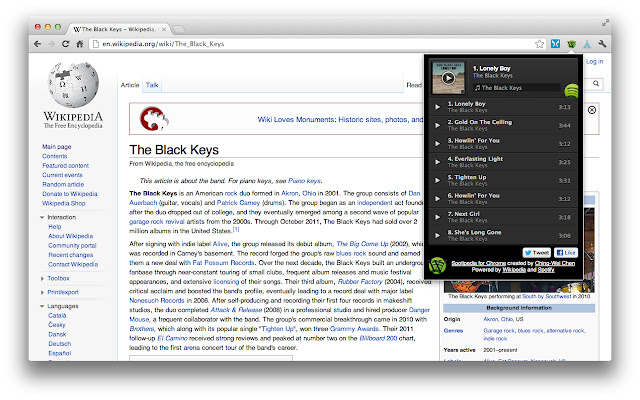The image size is (640, 400).
Task: Open the Recent changes link
Action: pyautogui.click(x=71, y=255)
